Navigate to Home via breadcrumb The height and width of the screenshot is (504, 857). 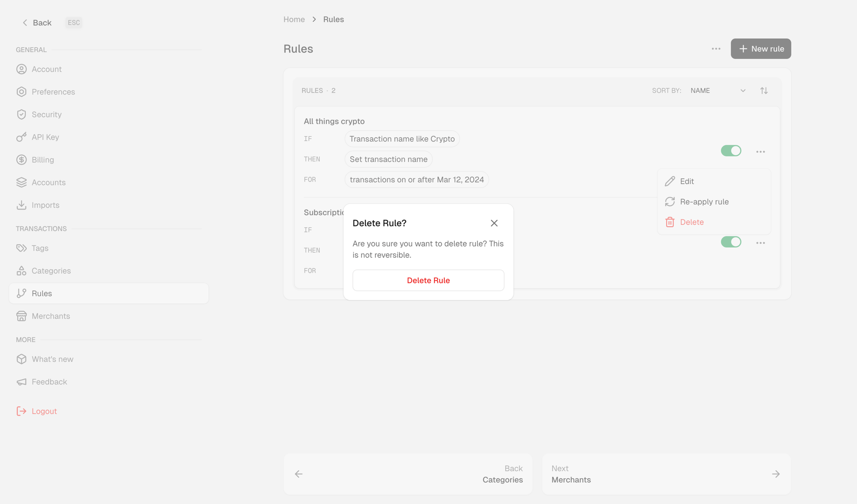294,19
